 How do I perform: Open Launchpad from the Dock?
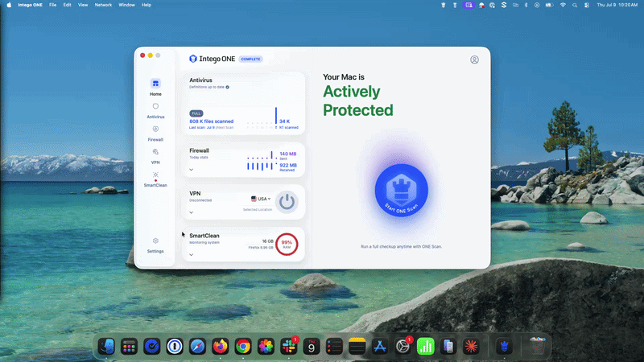[x=129, y=347]
